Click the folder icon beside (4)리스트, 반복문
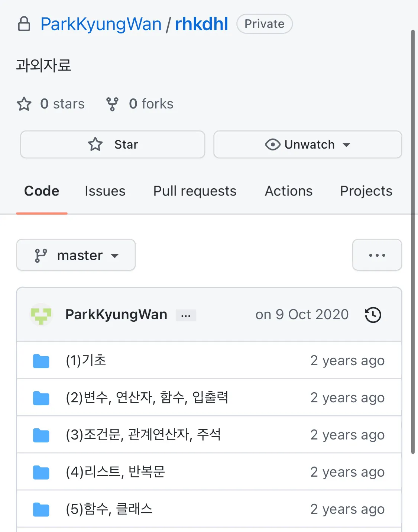This screenshot has width=418, height=532. [x=41, y=472]
